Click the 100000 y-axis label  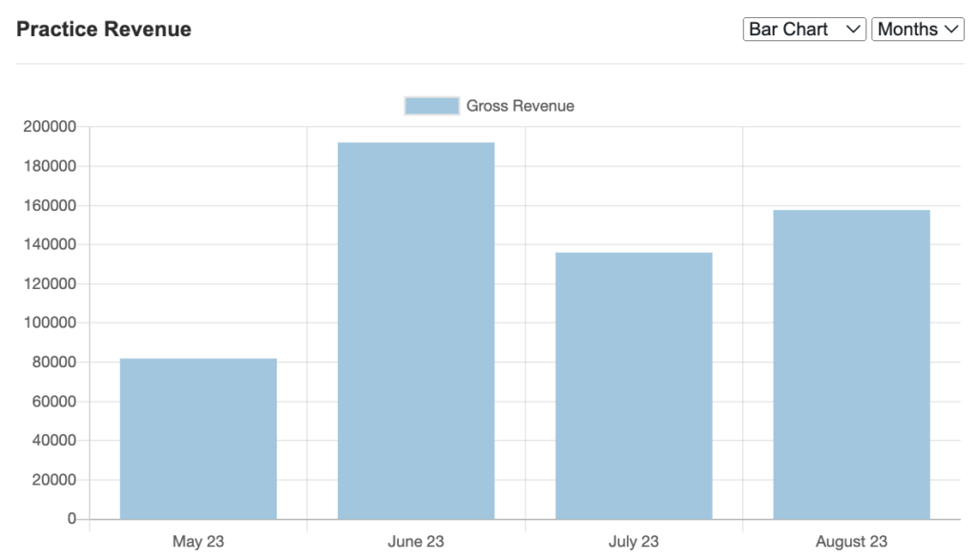[49, 323]
